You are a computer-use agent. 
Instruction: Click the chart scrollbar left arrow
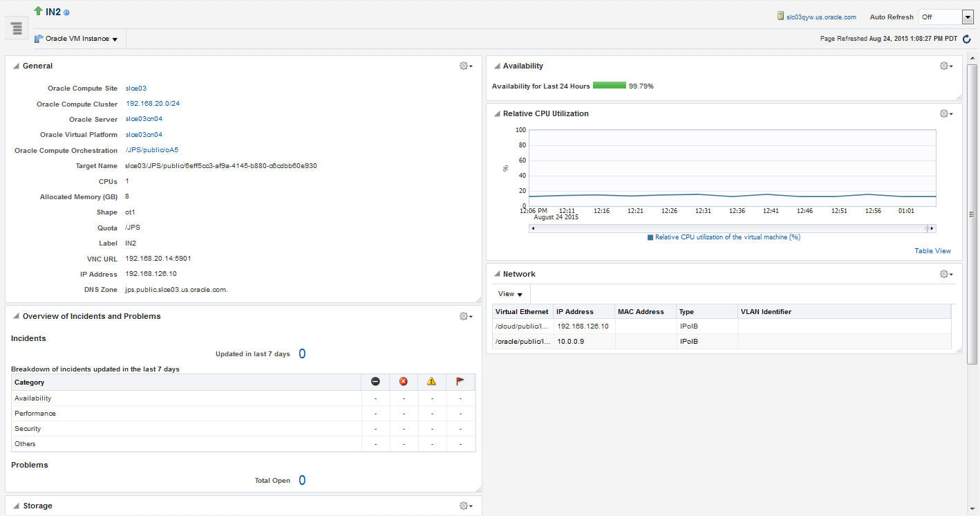532,228
